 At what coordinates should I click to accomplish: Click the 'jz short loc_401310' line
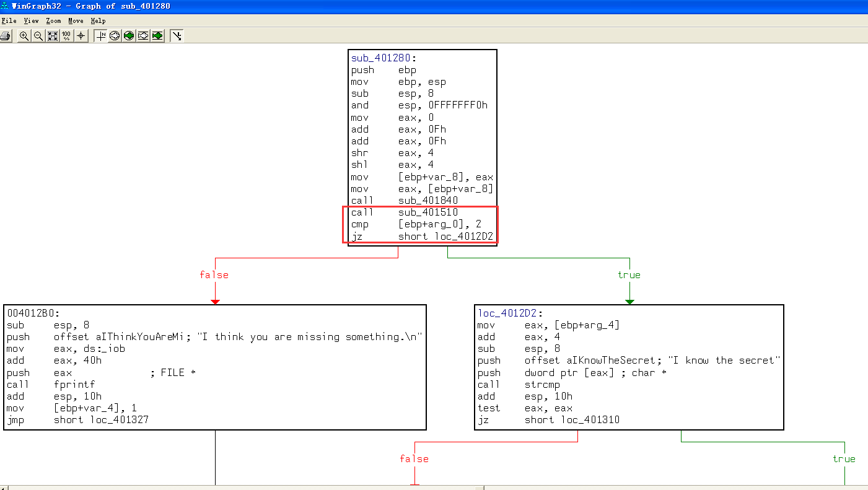(x=548, y=420)
